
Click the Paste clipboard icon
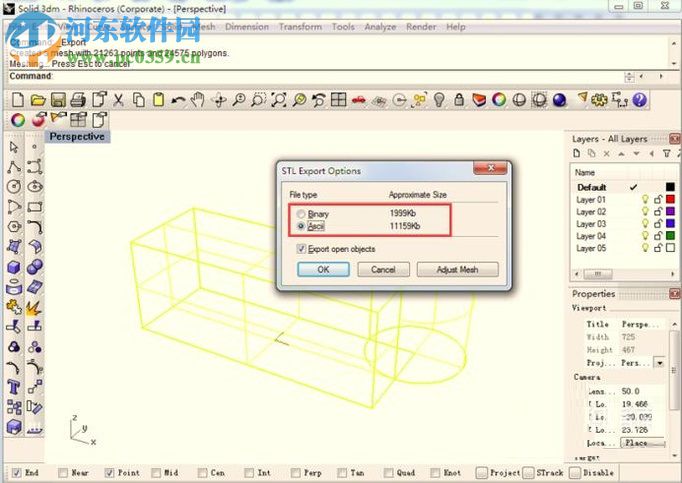click(x=158, y=100)
